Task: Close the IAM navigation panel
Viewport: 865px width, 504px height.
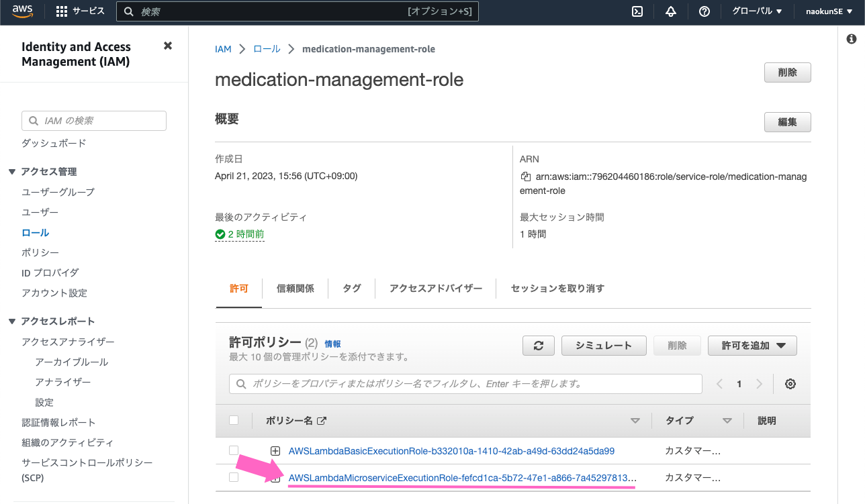Action: [168, 46]
